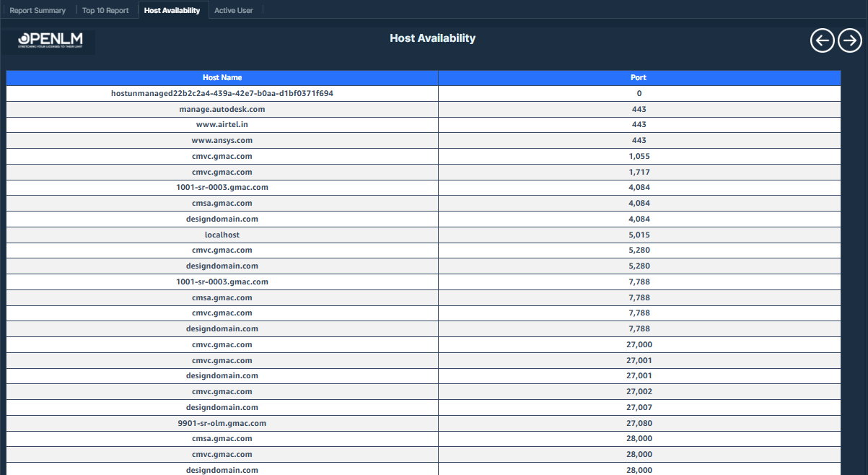Select the manage.autodesk.com host row
Screen dimensions: 868x475
[x=222, y=109]
